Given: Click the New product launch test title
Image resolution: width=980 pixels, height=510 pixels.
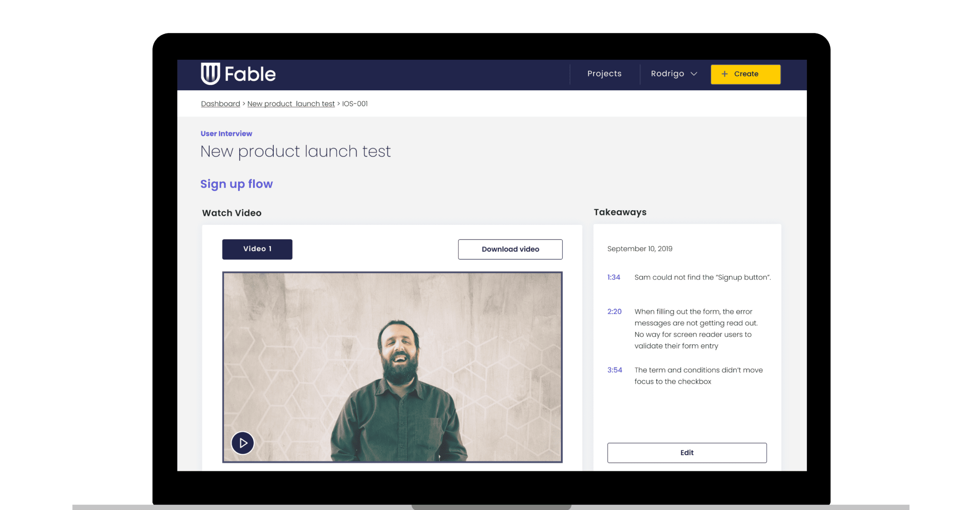Looking at the screenshot, I should [295, 152].
